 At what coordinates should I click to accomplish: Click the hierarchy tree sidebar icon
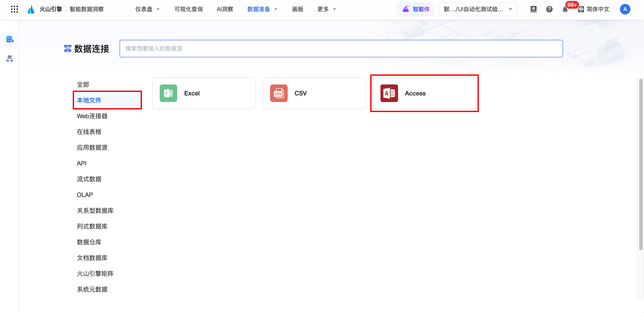click(x=10, y=59)
